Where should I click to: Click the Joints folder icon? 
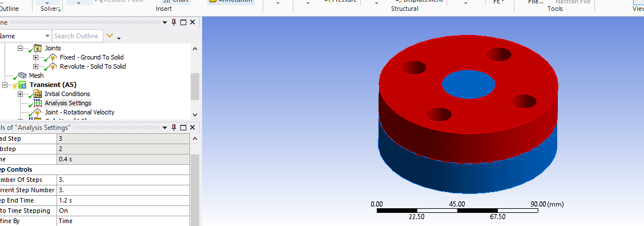pos(37,48)
